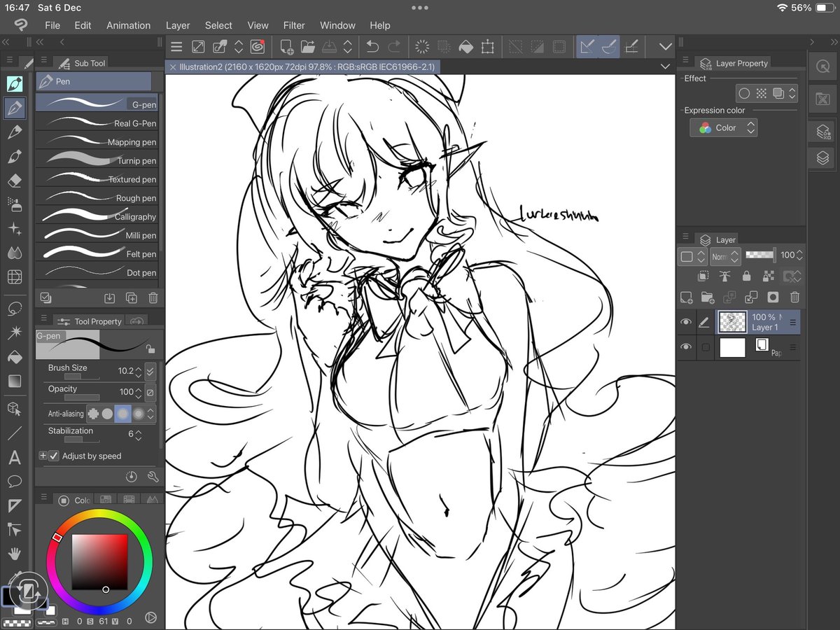Click the Undo arrow in command bar
Image resolution: width=840 pixels, height=630 pixels.
(372, 47)
